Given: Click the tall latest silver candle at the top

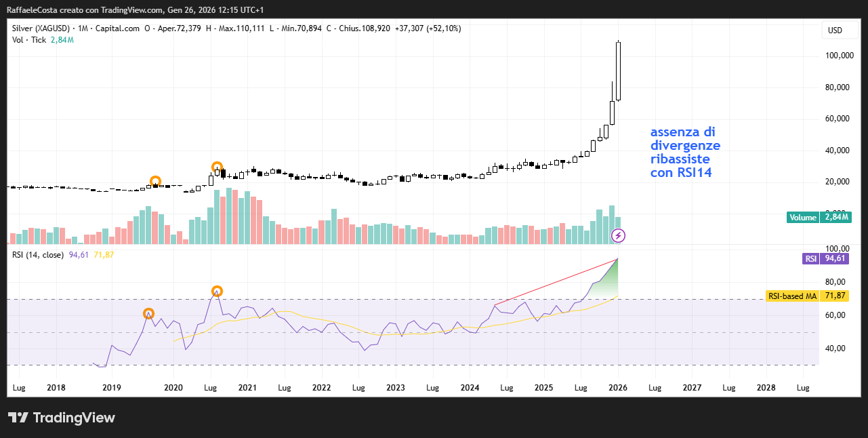Looking at the screenshot, I should (x=619, y=71).
